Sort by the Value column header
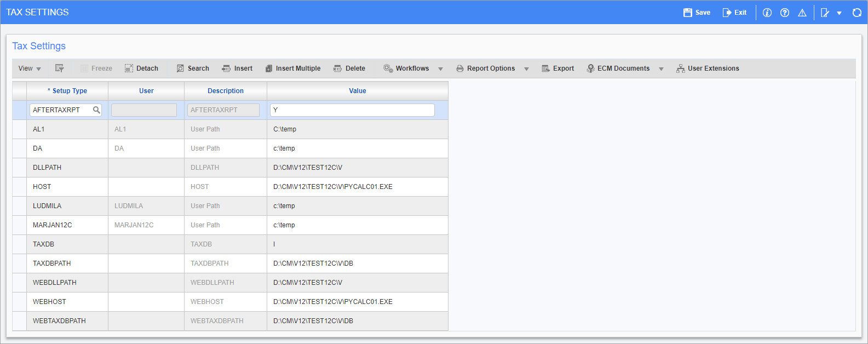This screenshot has height=344, width=868. [x=357, y=91]
